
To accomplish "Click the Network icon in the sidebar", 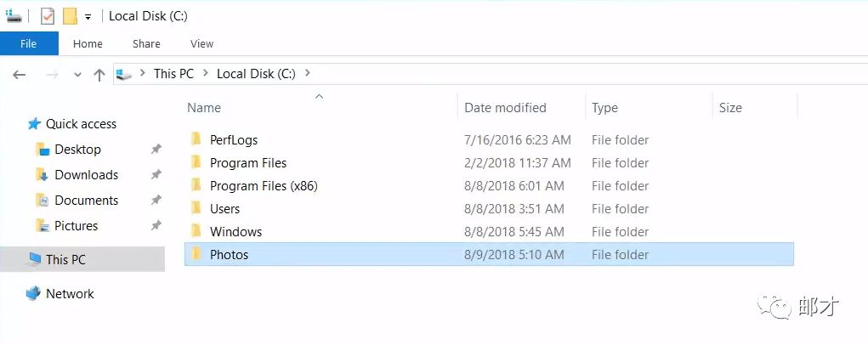I will pyautogui.click(x=34, y=294).
